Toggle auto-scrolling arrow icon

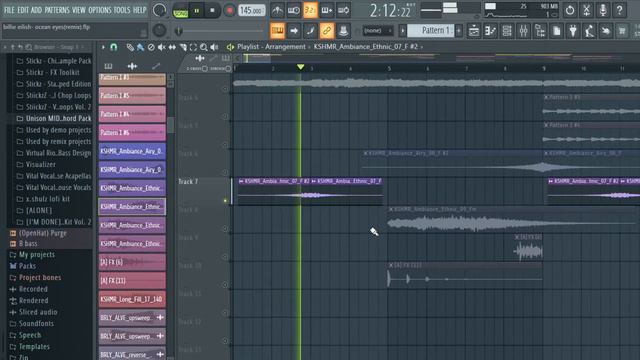click(294, 31)
